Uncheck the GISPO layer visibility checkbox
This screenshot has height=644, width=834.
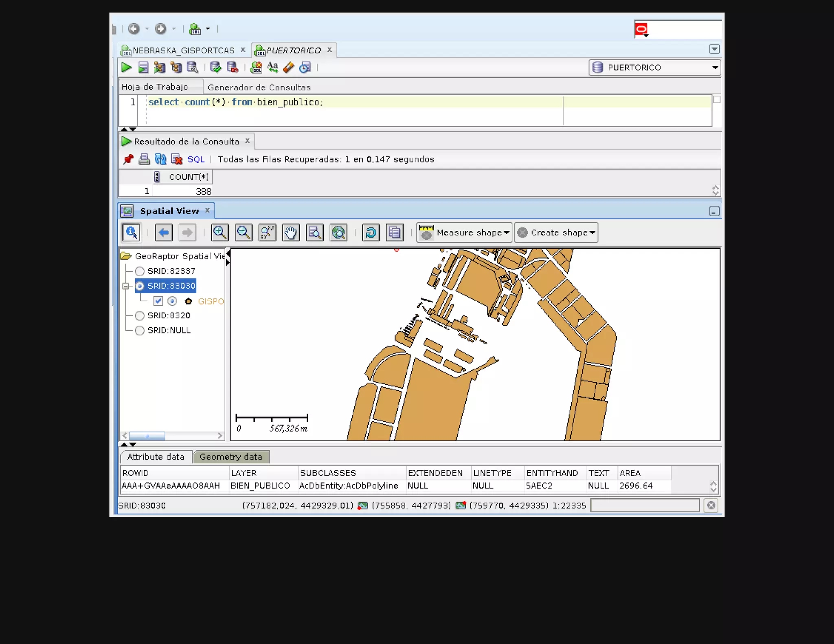click(x=158, y=301)
